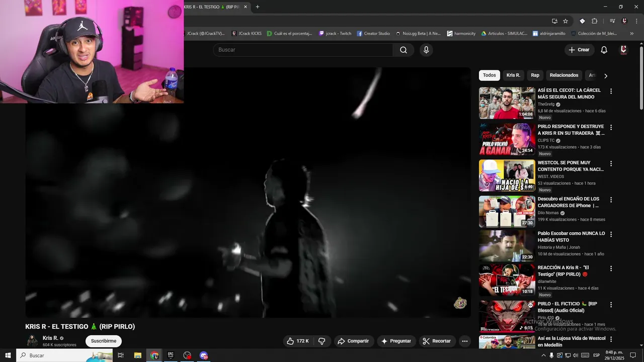Open options for Pablo Escobar video

tap(611, 234)
